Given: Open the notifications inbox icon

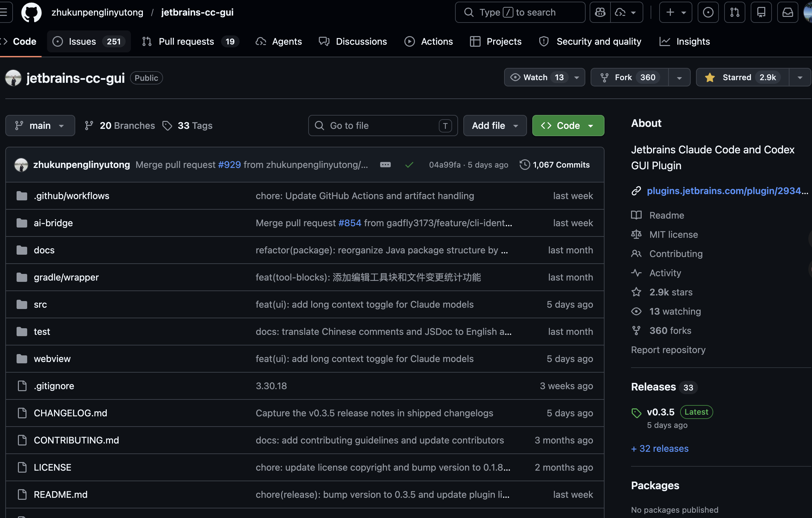Looking at the screenshot, I should [x=788, y=13].
